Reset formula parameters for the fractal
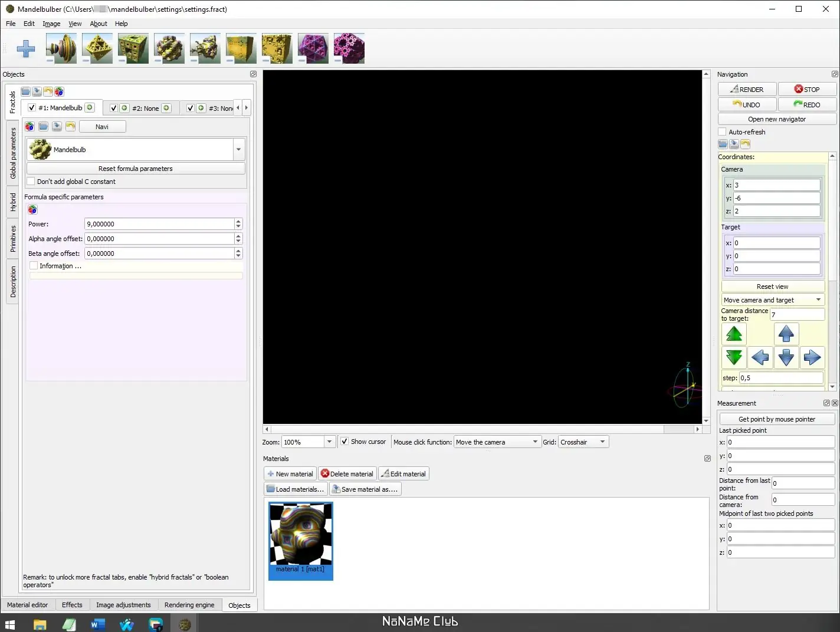 (136, 169)
